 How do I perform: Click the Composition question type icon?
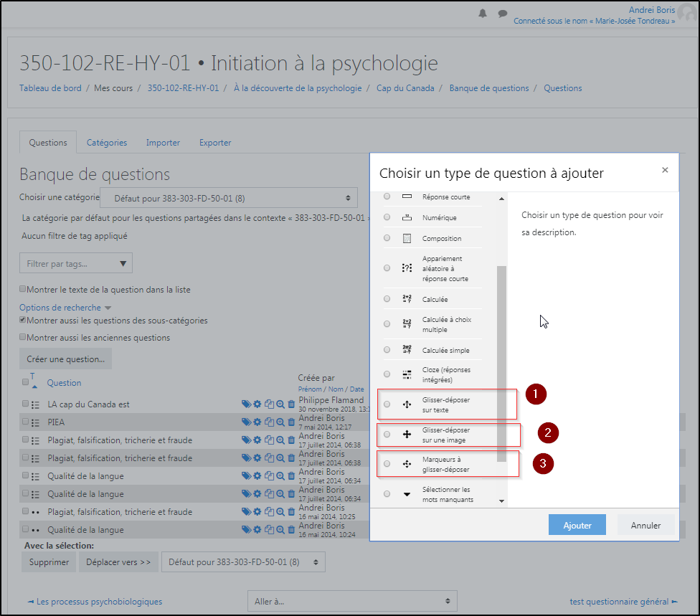tap(407, 238)
